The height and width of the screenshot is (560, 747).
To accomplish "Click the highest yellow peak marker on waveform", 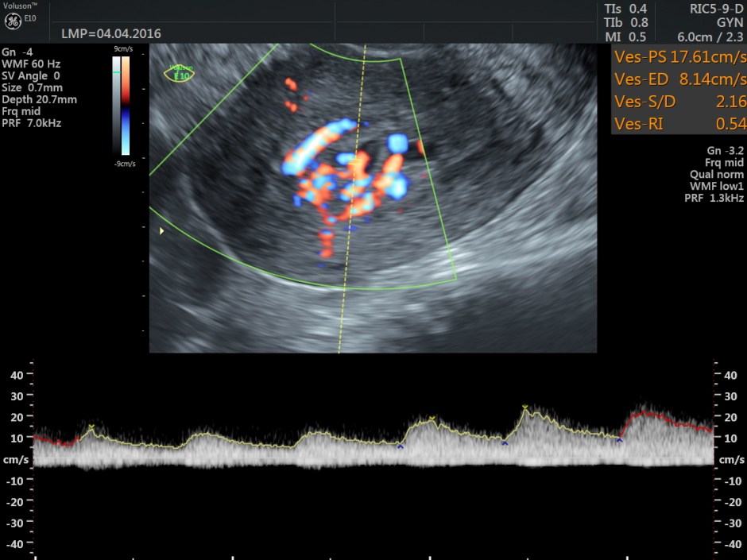I will click(x=525, y=407).
